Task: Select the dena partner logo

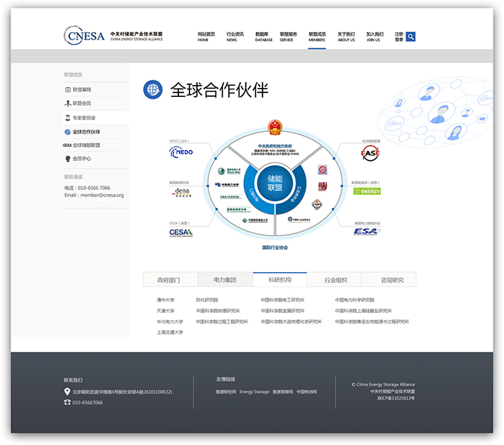Action: (181, 192)
